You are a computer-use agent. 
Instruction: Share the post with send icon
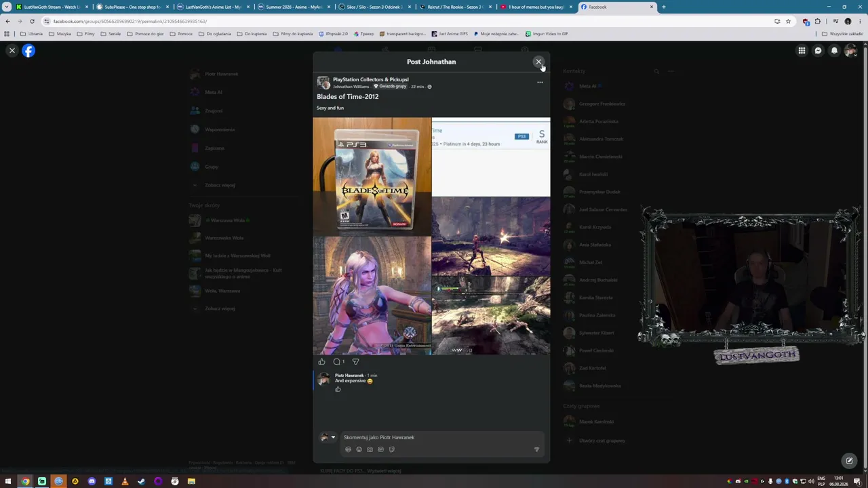pos(355,361)
